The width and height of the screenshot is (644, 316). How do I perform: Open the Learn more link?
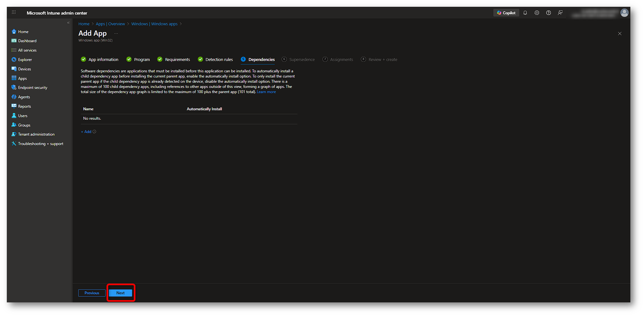click(266, 92)
